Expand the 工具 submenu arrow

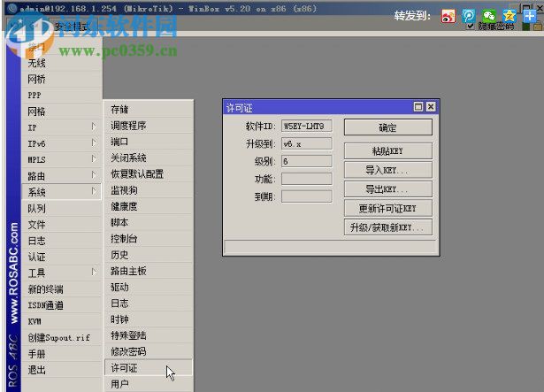(94, 272)
